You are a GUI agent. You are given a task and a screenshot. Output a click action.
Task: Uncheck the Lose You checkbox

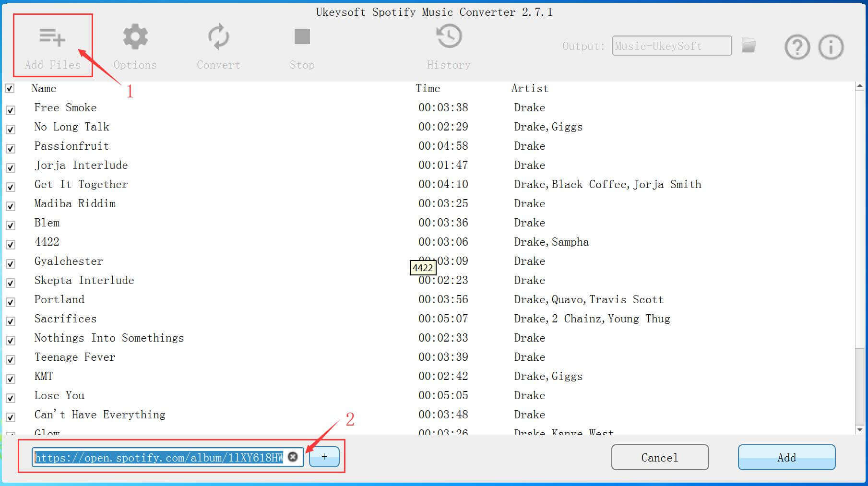pos(10,398)
